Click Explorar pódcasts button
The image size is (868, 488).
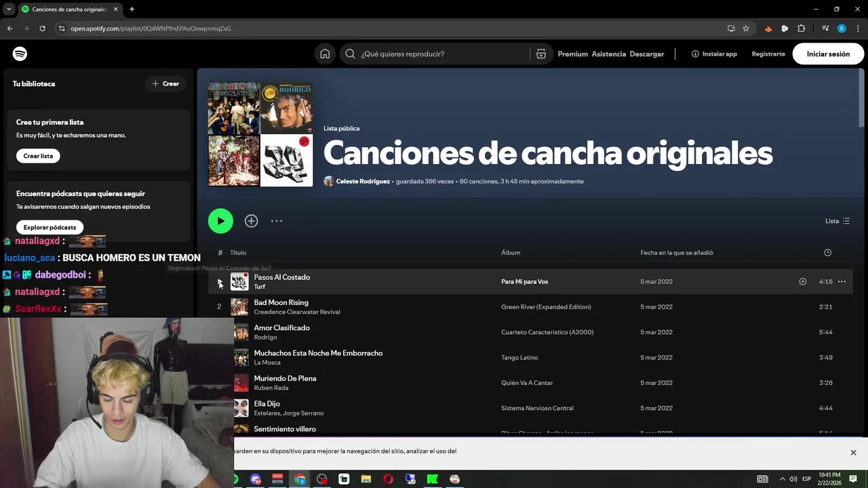[50, 227]
